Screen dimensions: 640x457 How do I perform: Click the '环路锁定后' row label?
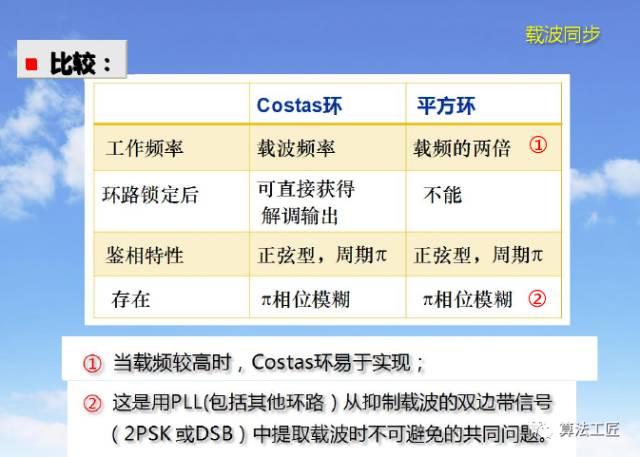coord(150,195)
